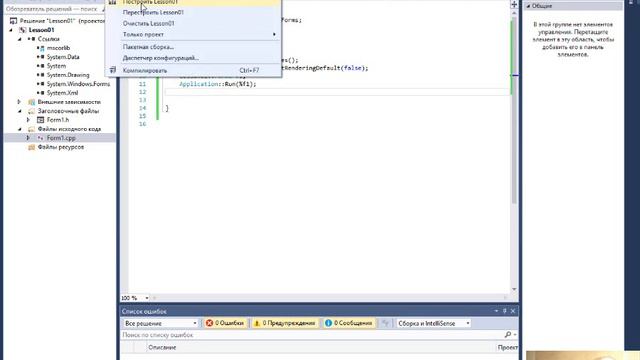Viewport: 640px width, 360px height.
Task: Click the editor split-window plus icon
Action: pos(514,4)
